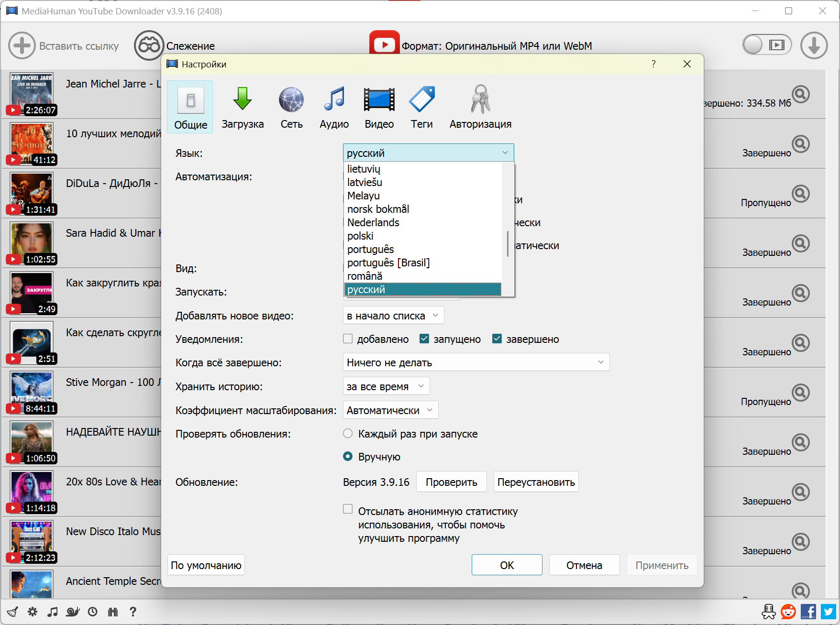Open the "за все время" history dropdown
The image size is (840, 625).
click(386, 386)
